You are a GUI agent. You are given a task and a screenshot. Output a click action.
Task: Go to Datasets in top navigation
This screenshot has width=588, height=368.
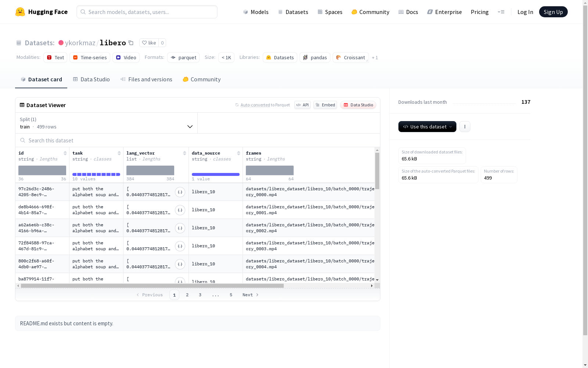293,12
